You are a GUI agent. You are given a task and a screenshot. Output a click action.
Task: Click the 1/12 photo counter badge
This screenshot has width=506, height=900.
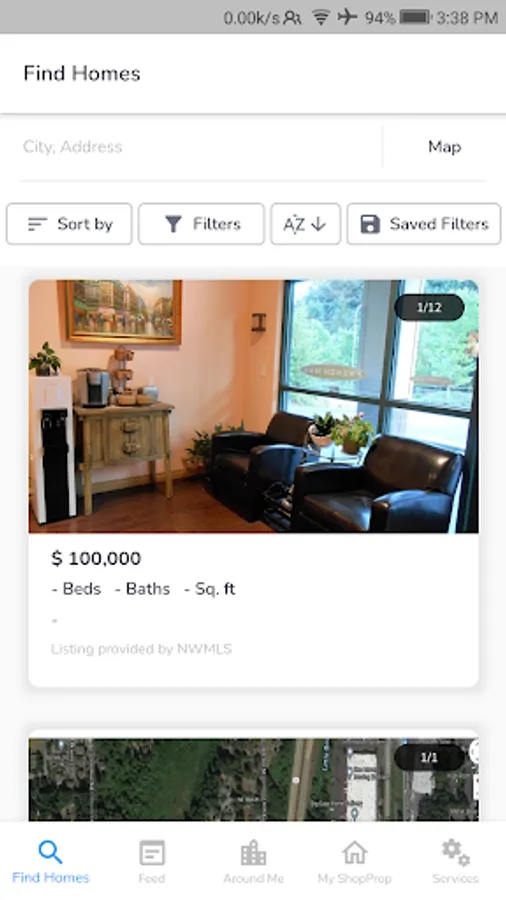(x=429, y=308)
